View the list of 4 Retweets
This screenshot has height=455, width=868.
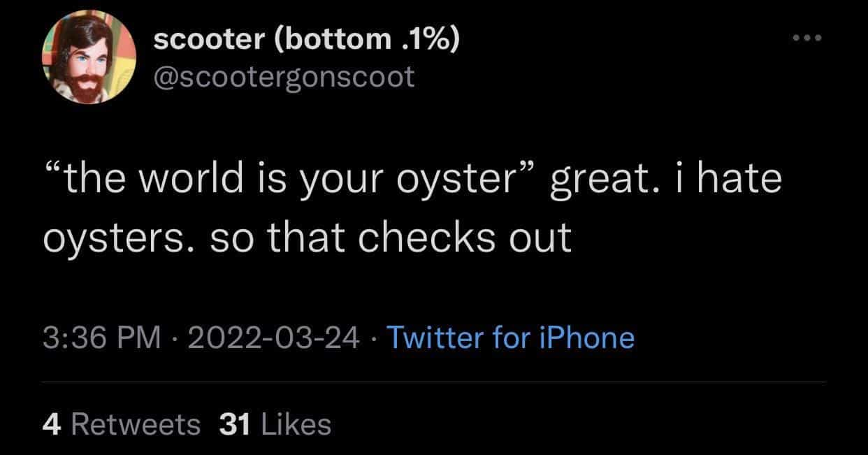[122, 424]
